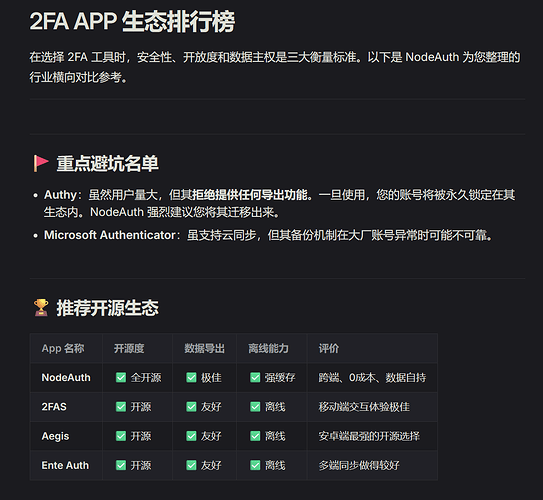Click the Ente Auth table cell

pos(66,465)
